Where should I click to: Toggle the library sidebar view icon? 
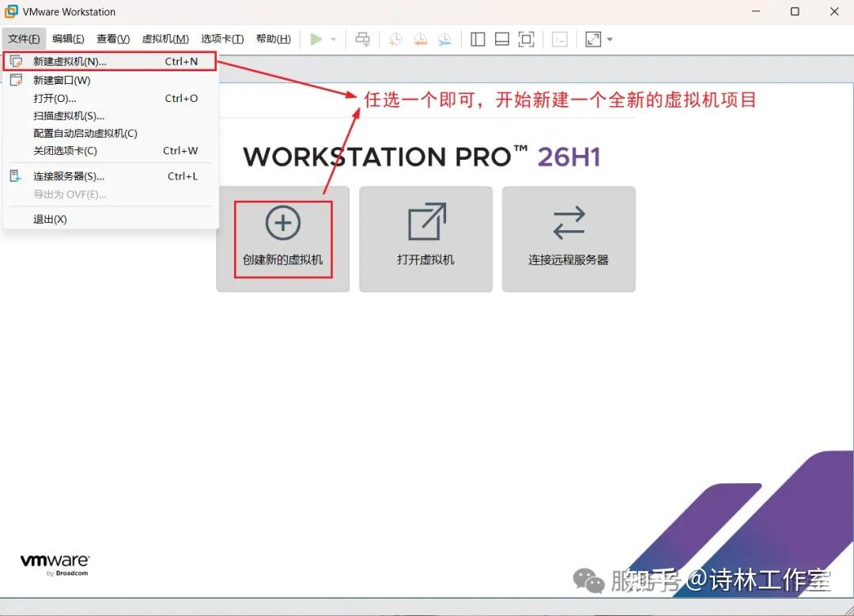[x=478, y=40]
